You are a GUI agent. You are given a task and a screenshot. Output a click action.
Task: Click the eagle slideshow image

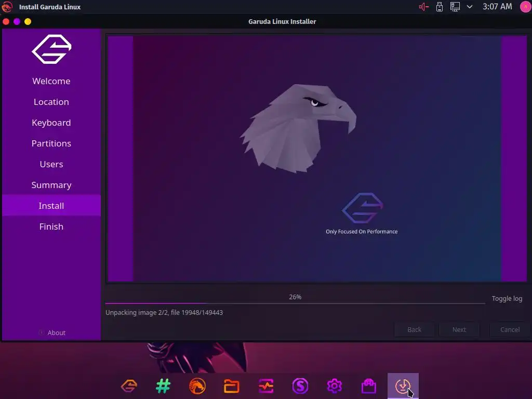pos(317,159)
